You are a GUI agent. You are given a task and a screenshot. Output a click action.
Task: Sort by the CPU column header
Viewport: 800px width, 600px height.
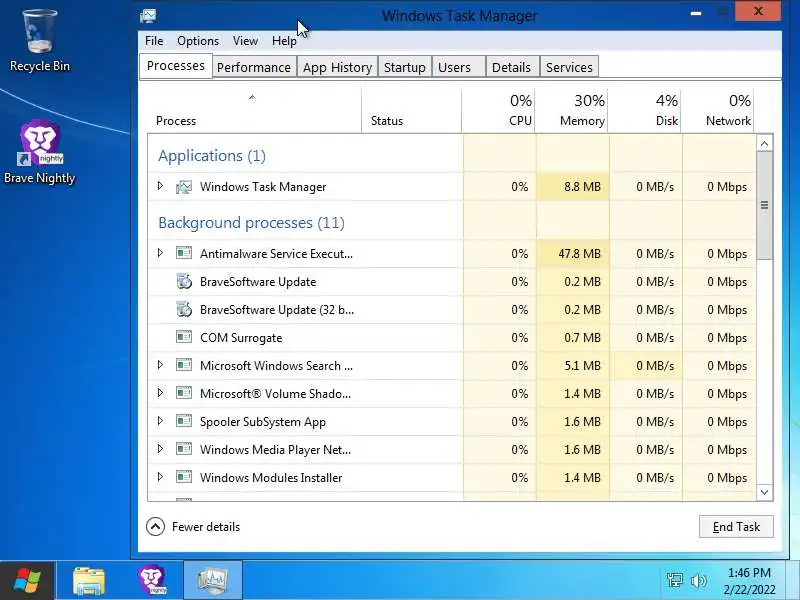(x=498, y=110)
